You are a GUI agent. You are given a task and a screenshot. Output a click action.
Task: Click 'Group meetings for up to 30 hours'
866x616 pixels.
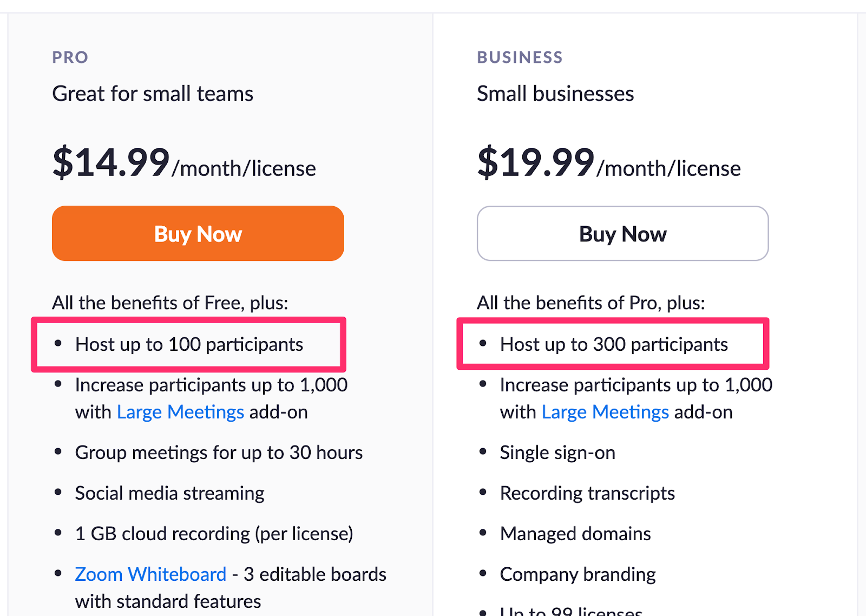[x=219, y=453]
